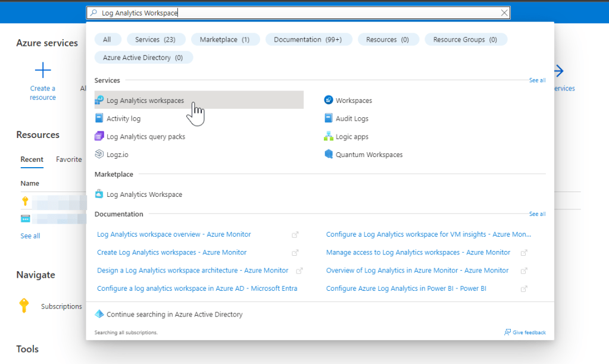The image size is (609, 364).
Task: Open Marketplace Log Analytics Workspace result
Action: (144, 194)
